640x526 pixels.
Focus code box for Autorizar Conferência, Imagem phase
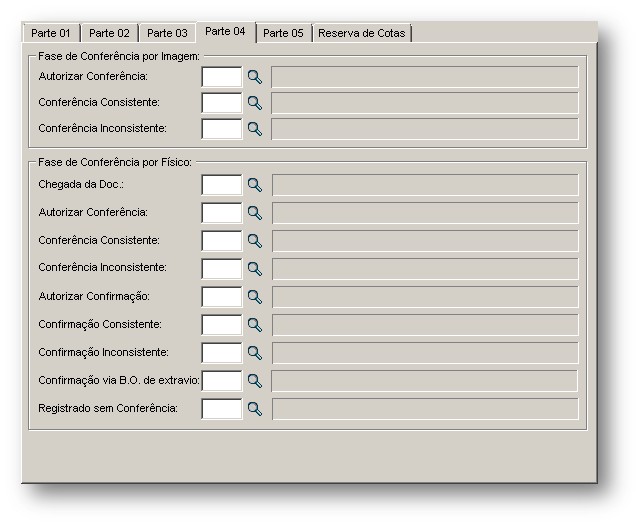[222, 77]
